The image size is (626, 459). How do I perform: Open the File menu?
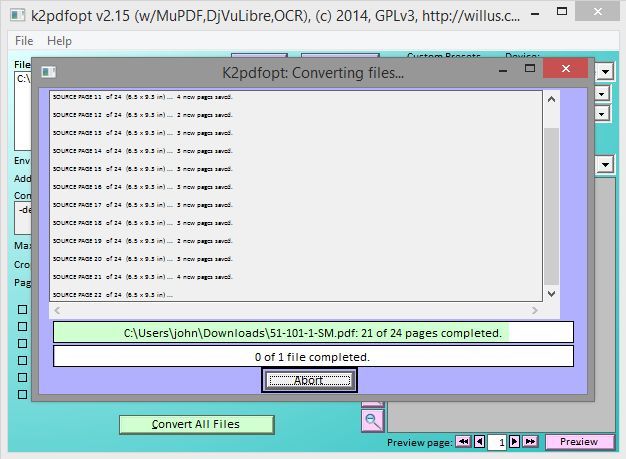[x=24, y=41]
